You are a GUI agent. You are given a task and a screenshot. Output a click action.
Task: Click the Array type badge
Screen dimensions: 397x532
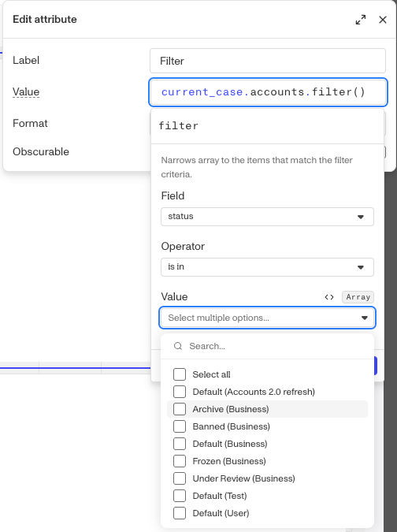pos(358,297)
